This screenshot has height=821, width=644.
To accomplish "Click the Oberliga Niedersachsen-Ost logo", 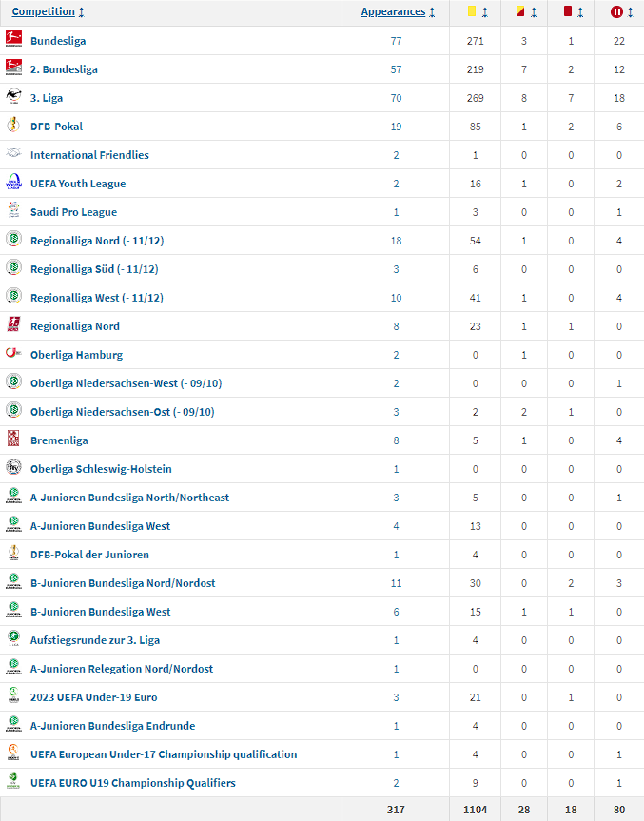I will tap(13, 411).
